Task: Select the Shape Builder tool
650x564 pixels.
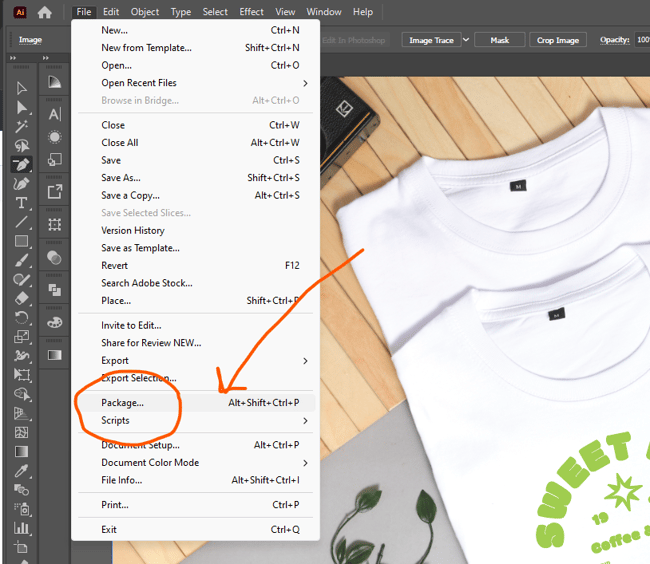Action: [22, 394]
